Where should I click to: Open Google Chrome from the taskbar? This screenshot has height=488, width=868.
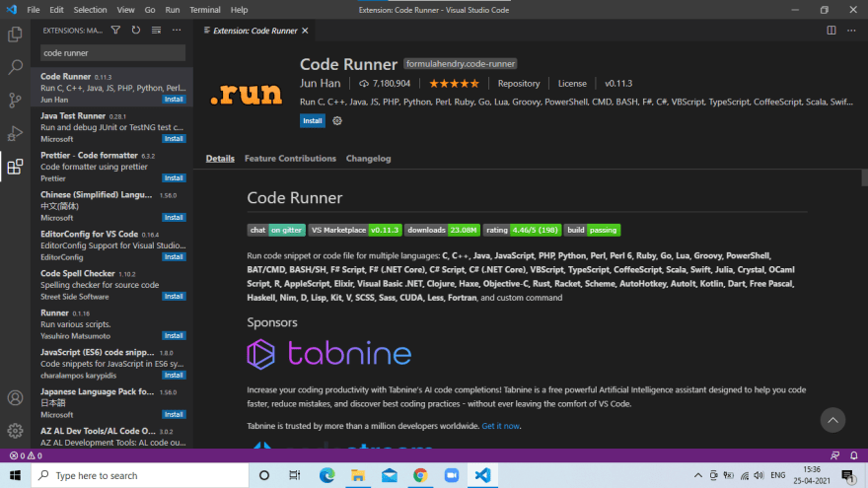[x=420, y=475]
